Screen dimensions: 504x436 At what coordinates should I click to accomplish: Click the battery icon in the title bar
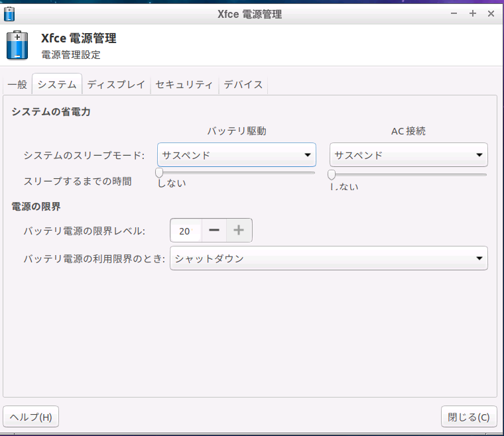click(9, 14)
